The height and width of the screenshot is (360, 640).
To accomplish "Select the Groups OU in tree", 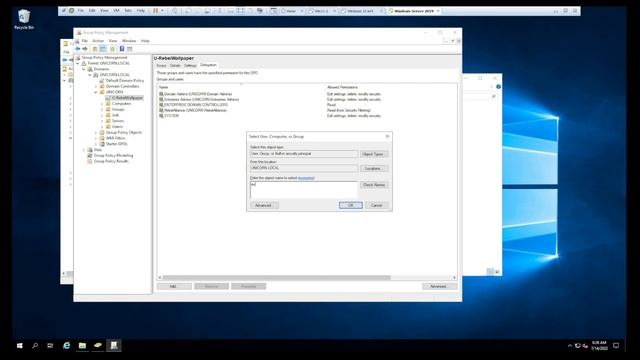I will coord(118,109).
